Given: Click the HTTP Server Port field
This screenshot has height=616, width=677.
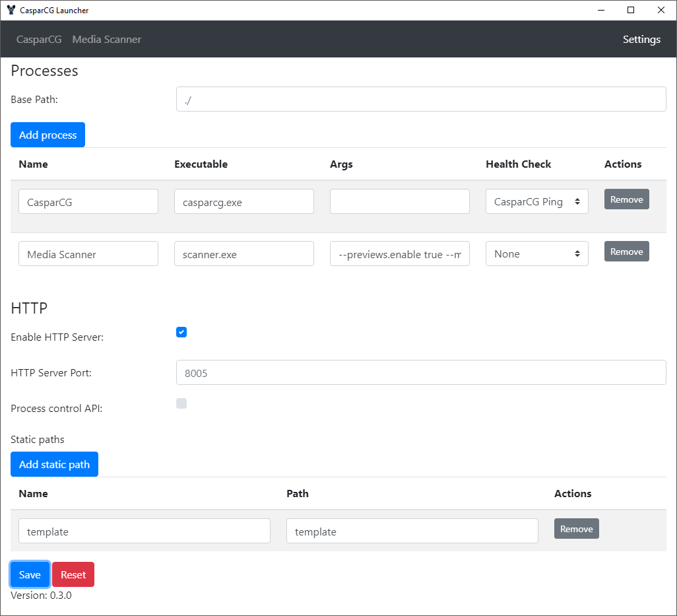Looking at the screenshot, I should click(x=421, y=373).
